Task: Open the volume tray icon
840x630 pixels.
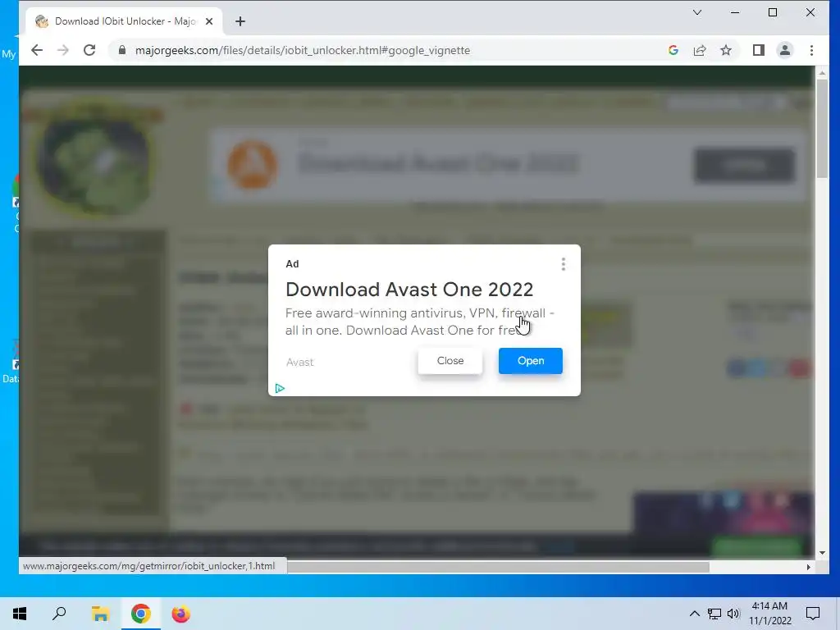Action: pos(733,614)
